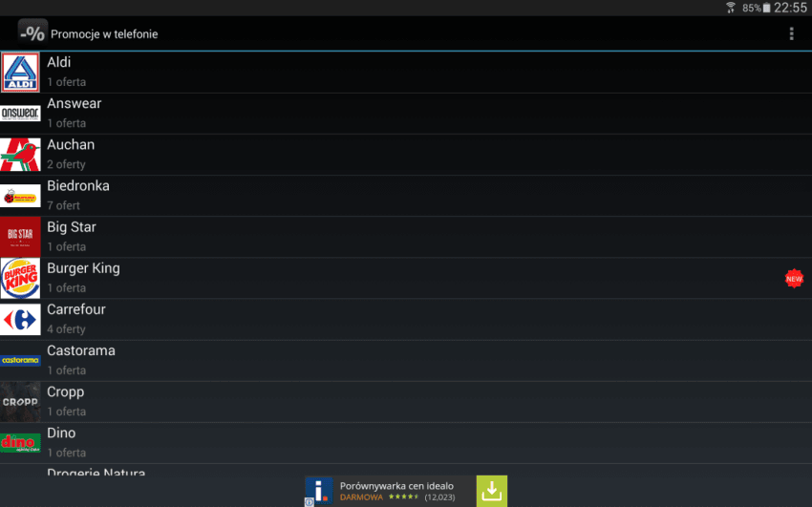The height and width of the screenshot is (507, 812).
Task: Select Burger King store name
Action: (x=83, y=268)
